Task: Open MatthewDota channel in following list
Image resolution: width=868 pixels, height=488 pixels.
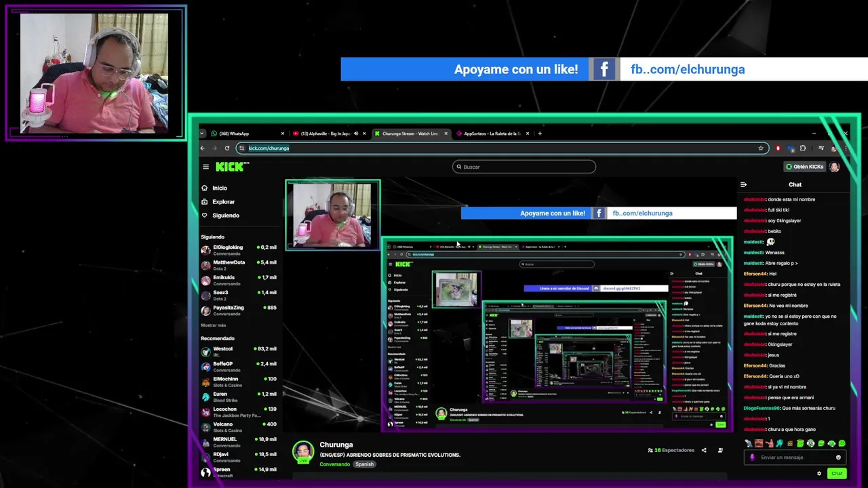Action: coord(239,265)
